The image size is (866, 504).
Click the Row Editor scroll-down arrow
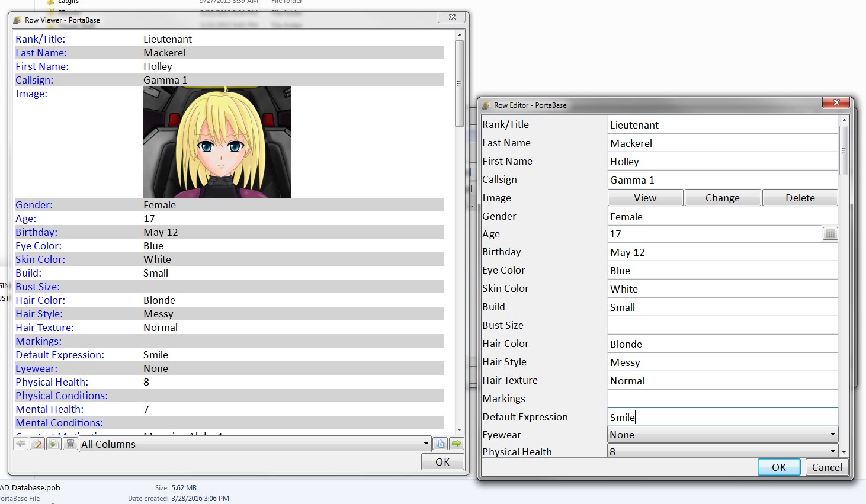[843, 452]
